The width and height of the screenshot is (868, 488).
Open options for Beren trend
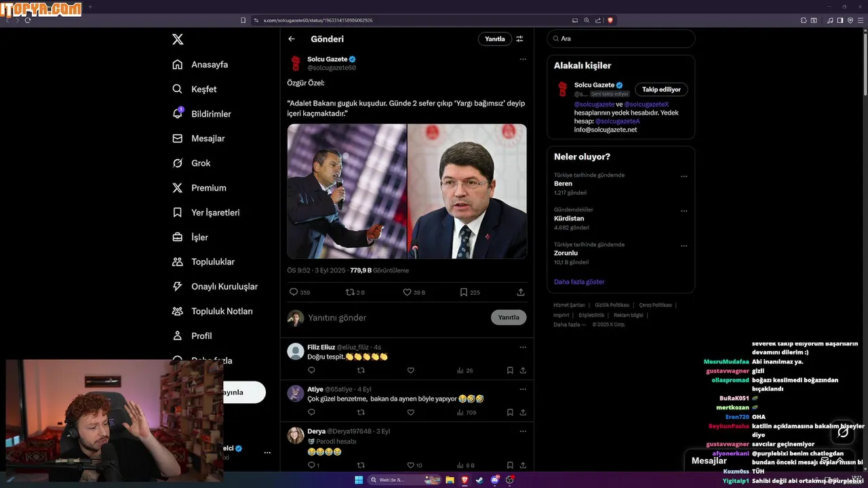tap(684, 176)
